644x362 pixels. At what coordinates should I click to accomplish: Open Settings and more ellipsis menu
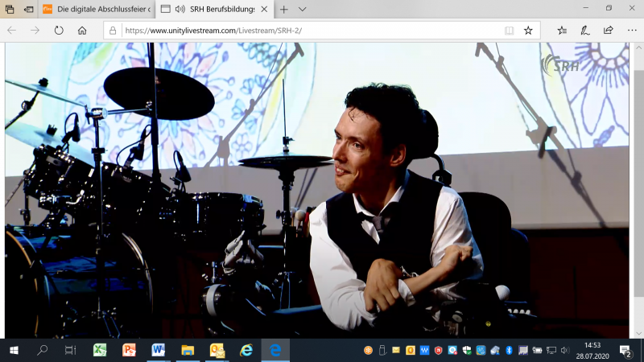pos(630,30)
